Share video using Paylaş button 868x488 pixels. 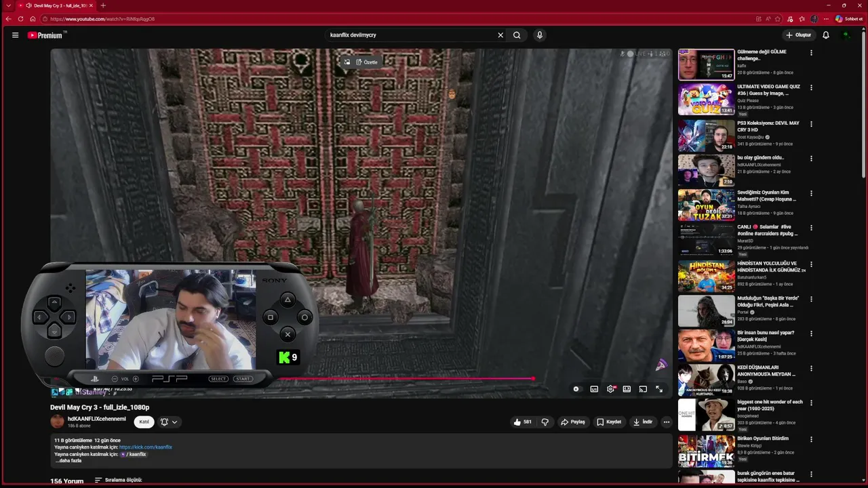(573, 422)
